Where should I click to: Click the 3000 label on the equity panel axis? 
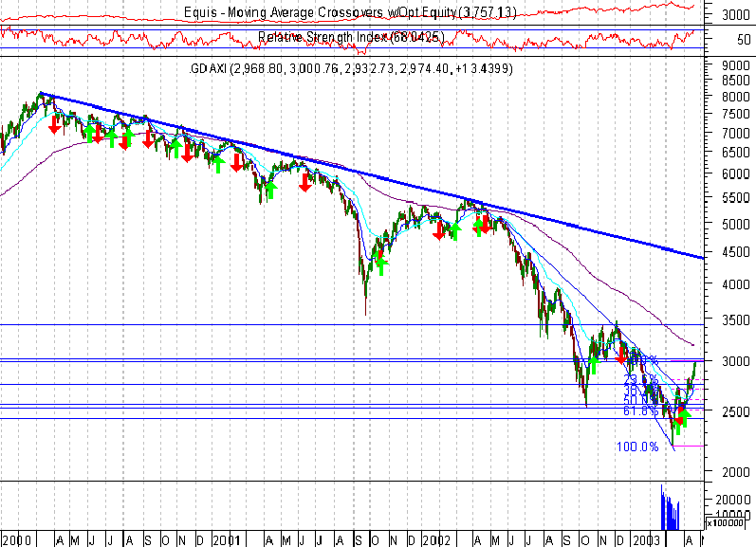[x=736, y=15]
